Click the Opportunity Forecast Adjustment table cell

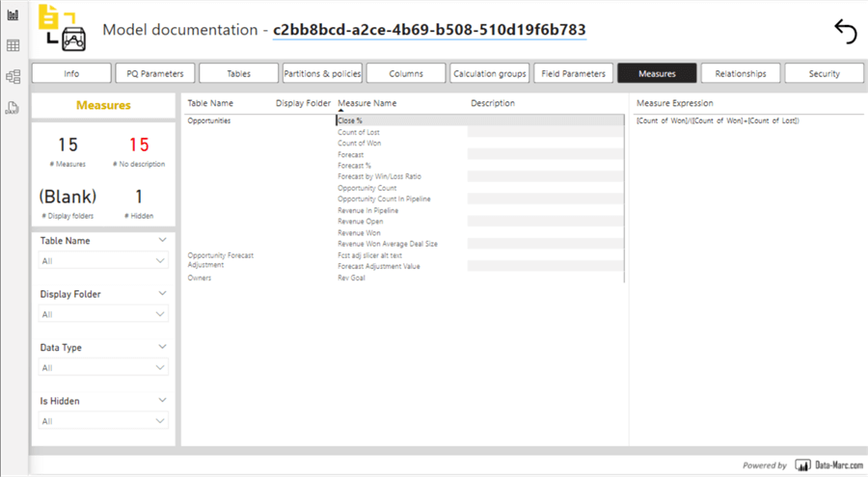tap(220, 260)
